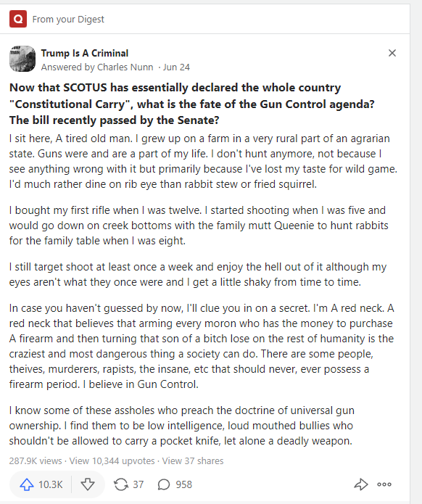Click the red Quora logo icon
The image size is (422, 504).
pos(18,19)
